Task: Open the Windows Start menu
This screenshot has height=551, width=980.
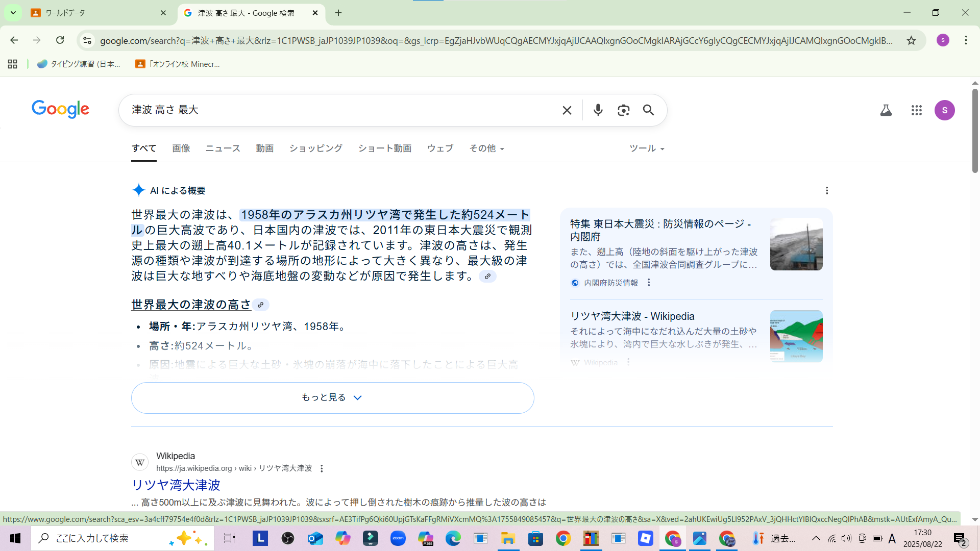Action: (15, 538)
